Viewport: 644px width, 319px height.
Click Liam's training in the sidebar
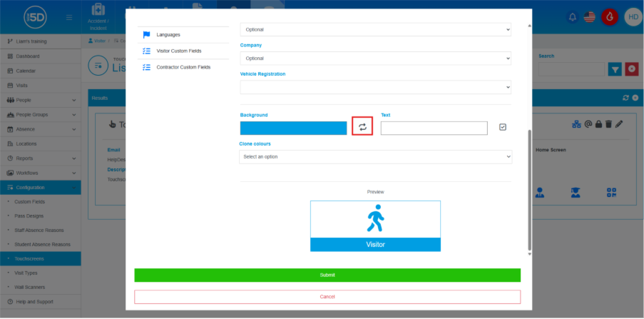(40, 41)
